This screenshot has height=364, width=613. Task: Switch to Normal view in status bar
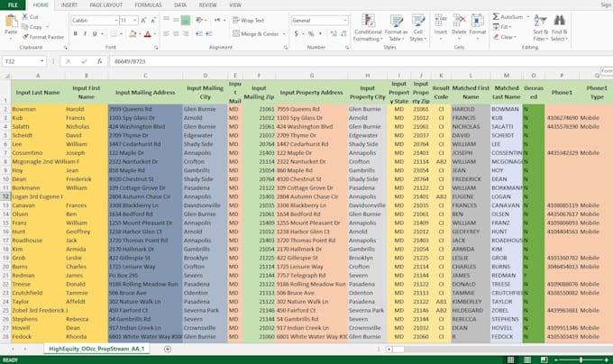(x=510, y=359)
